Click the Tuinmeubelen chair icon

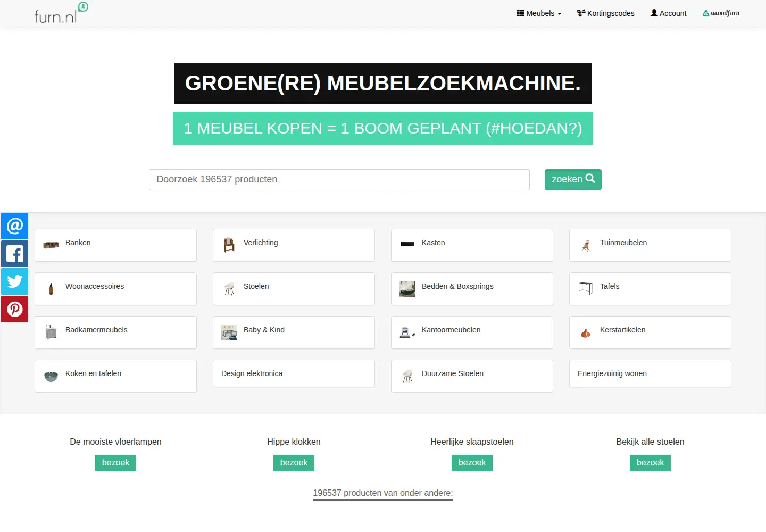(586, 245)
